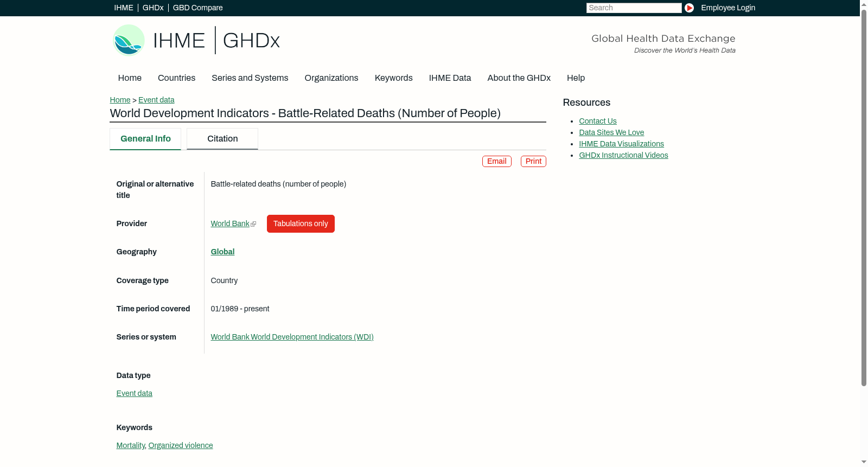868x467 pixels.
Task: Open About the GHDx menu item
Action: (519, 78)
